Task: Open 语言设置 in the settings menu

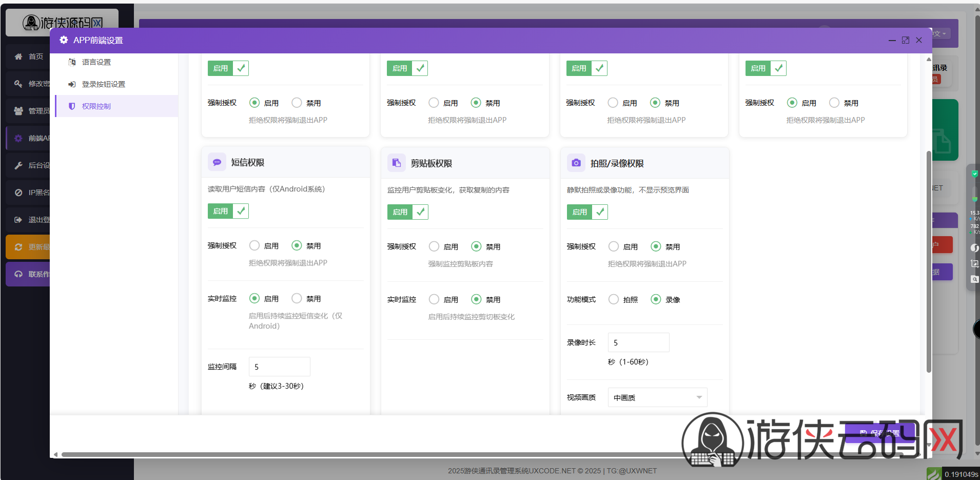Action: (96, 62)
